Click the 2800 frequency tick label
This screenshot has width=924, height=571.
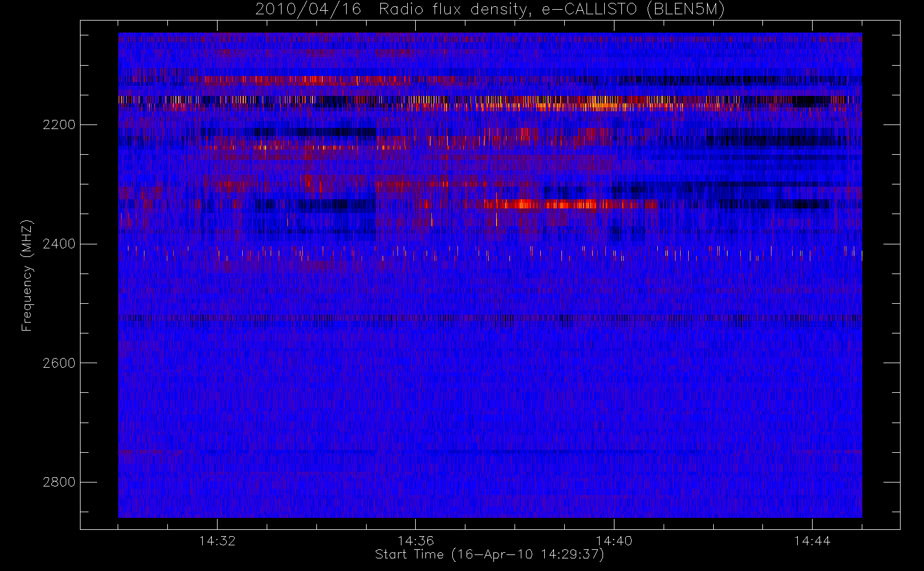click(59, 482)
